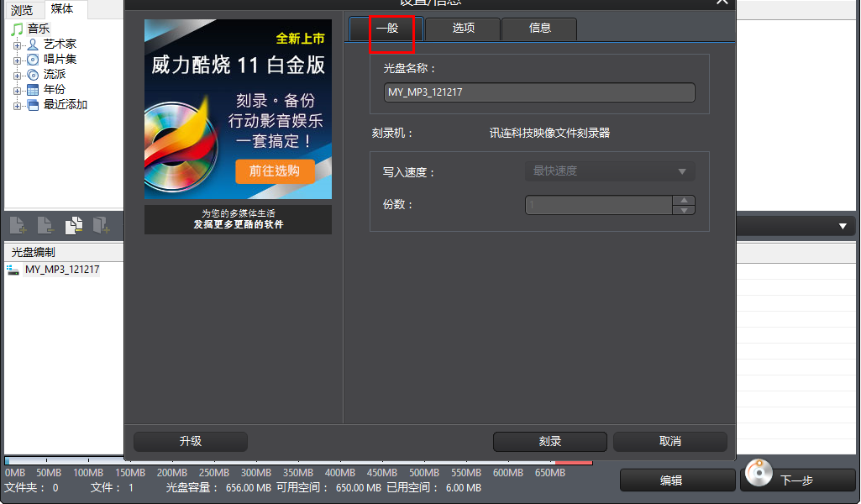Select the 一般 tab in the dialog

(386, 28)
